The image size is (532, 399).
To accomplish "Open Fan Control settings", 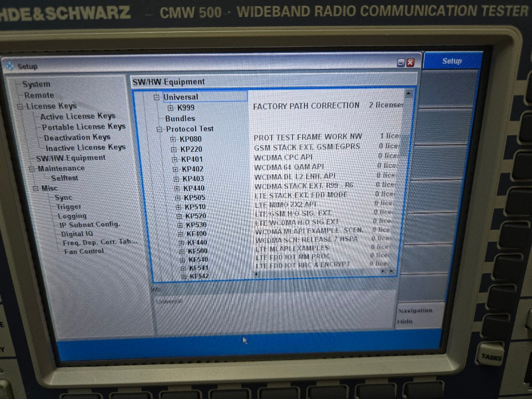I will pos(84,251).
